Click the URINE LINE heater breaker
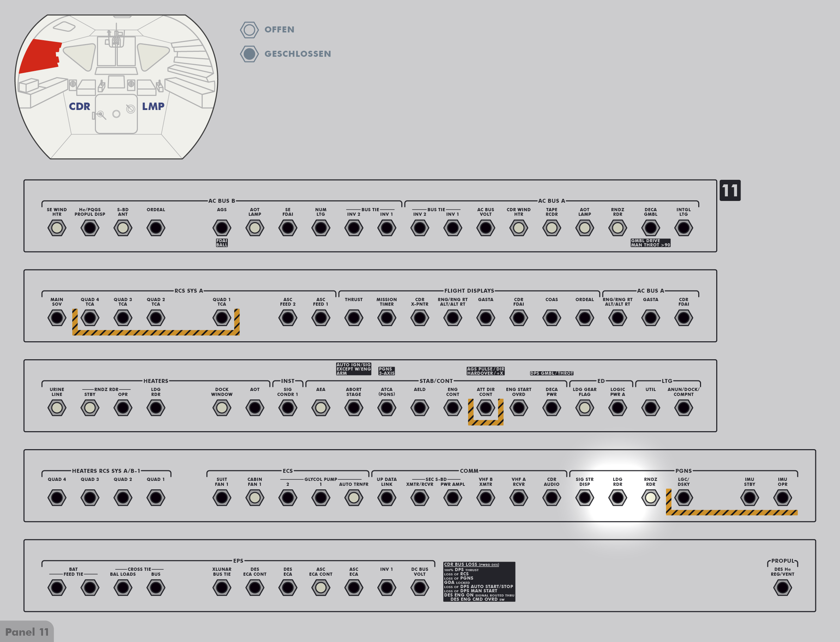The height and width of the screenshot is (642, 840). coord(57,408)
